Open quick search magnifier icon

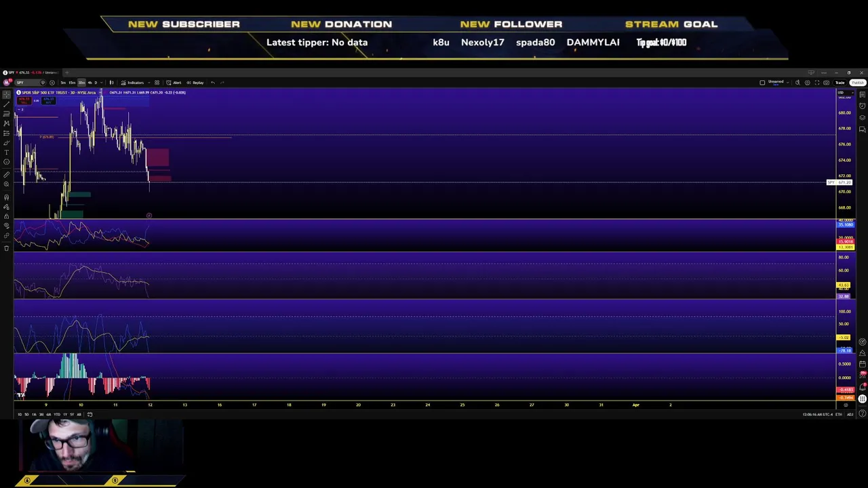(797, 83)
